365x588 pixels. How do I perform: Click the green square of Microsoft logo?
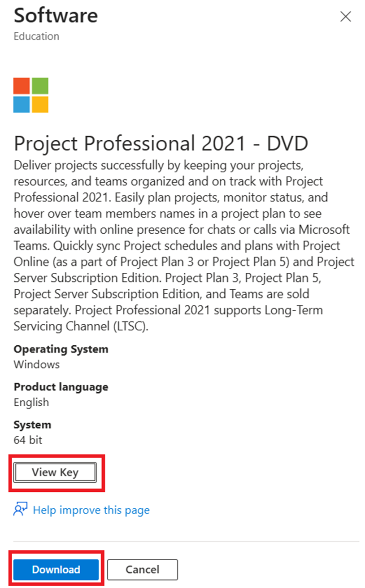40,86
